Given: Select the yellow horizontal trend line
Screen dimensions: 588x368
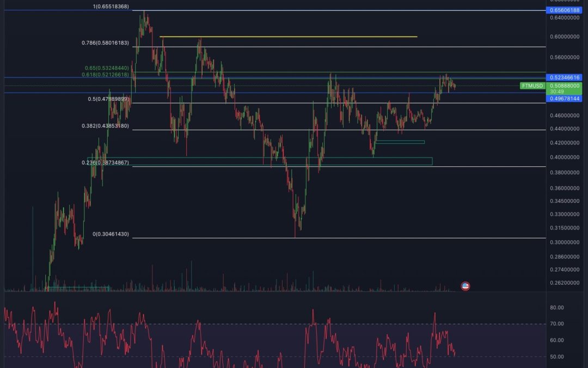Looking at the screenshot, I should pyautogui.click(x=289, y=37).
